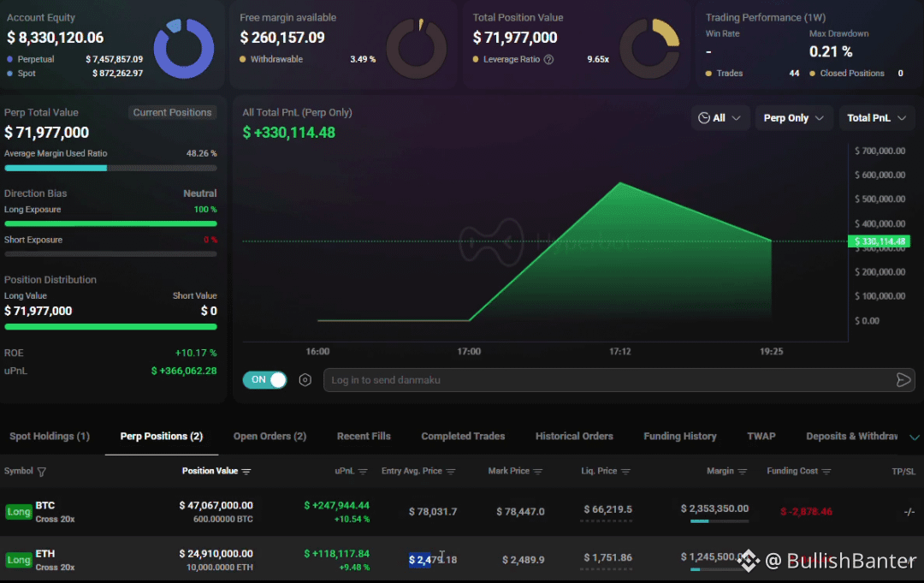This screenshot has height=583, width=924.
Task: Click the danmaku settings hexagon icon
Action: [305, 380]
